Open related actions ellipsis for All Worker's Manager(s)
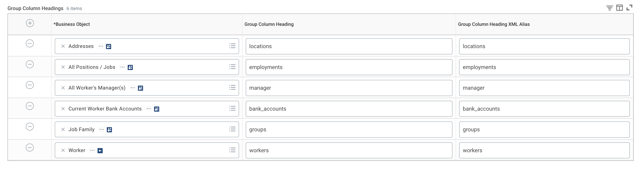644x170 pixels. (133, 88)
